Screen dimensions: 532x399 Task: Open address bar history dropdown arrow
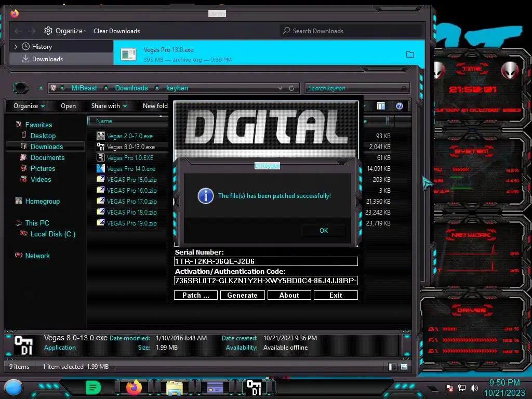[280, 88]
